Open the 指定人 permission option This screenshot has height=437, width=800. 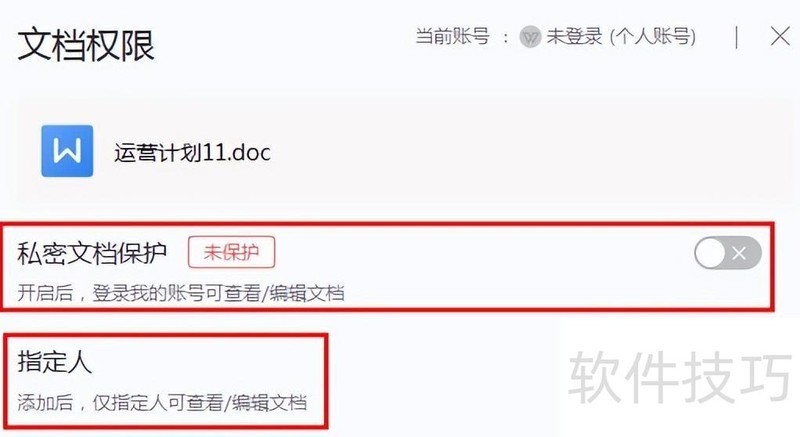165,380
